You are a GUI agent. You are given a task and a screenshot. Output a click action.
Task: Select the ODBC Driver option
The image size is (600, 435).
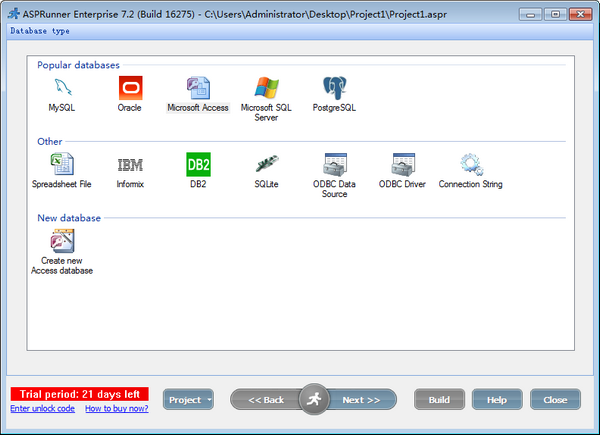pyautogui.click(x=402, y=165)
